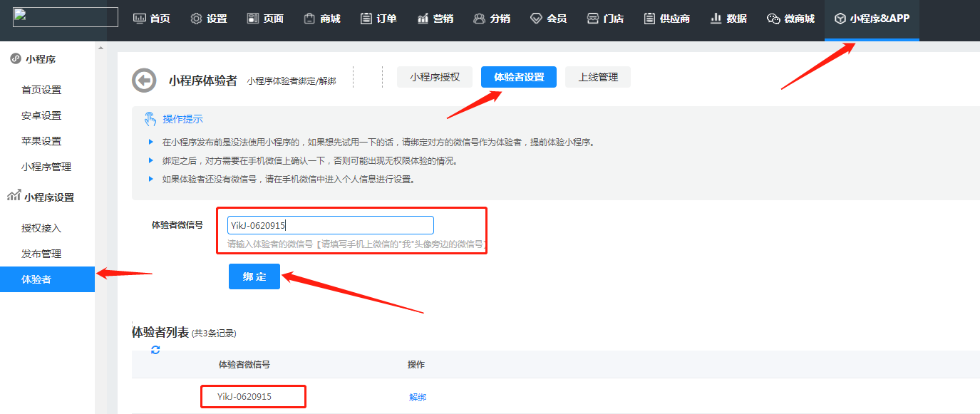Click the refresh icon above tester list
The width and height of the screenshot is (980, 414).
point(155,350)
